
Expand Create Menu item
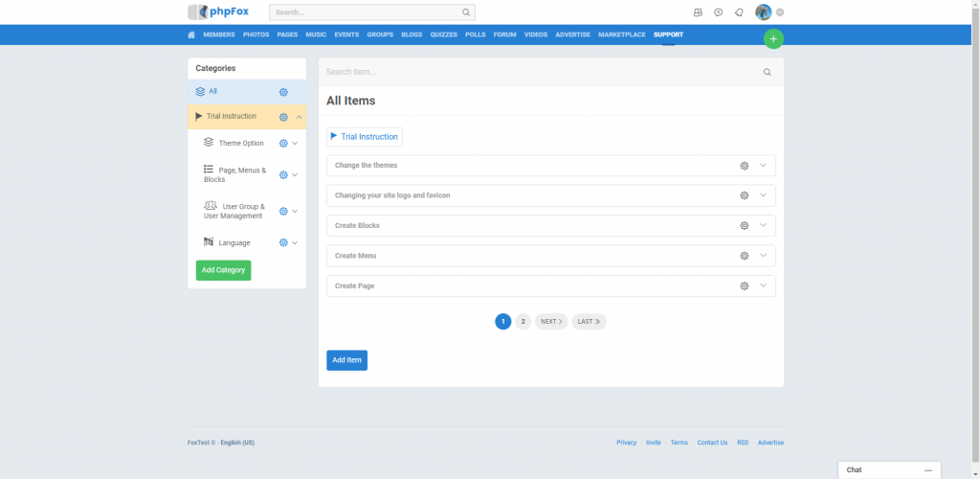pos(763,255)
